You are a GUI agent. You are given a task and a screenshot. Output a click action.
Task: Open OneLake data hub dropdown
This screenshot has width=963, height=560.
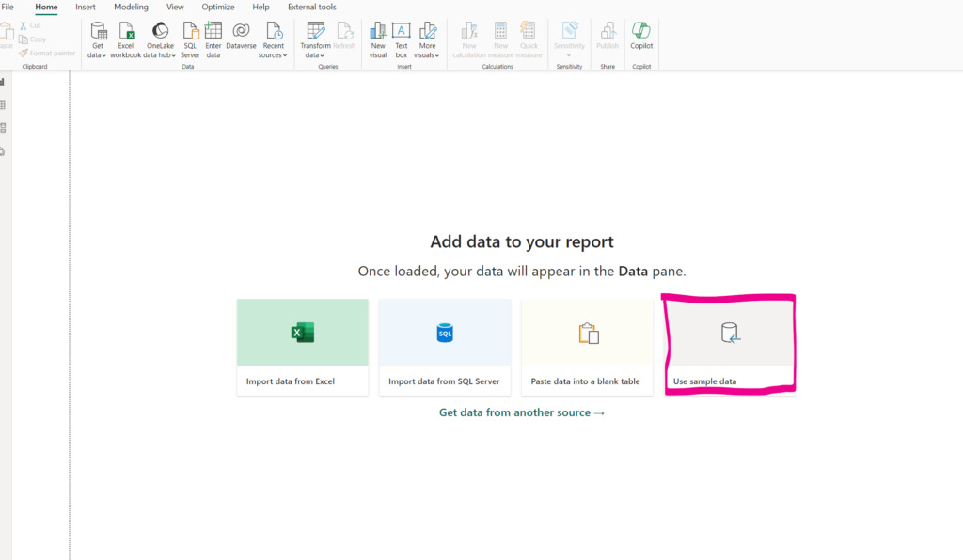pos(160,40)
